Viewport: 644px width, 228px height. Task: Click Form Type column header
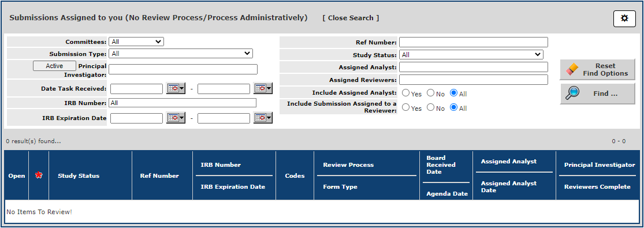pyautogui.click(x=340, y=187)
